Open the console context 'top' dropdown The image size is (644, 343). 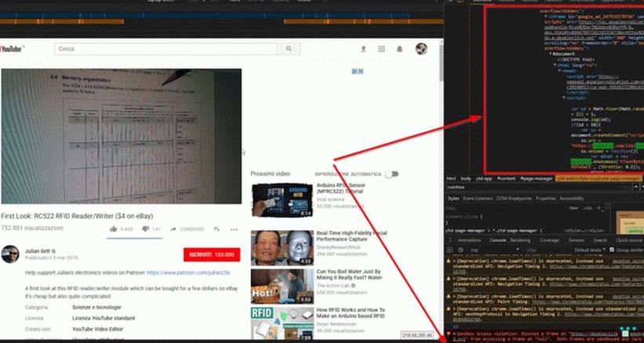[x=493, y=250]
